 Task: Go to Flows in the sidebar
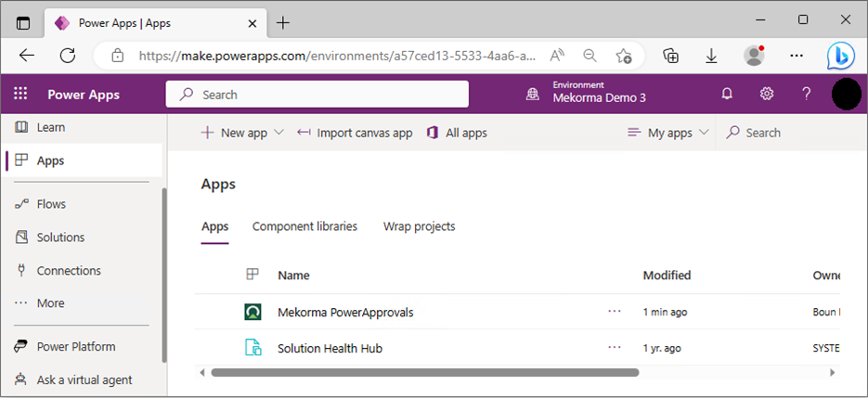tap(51, 204)
